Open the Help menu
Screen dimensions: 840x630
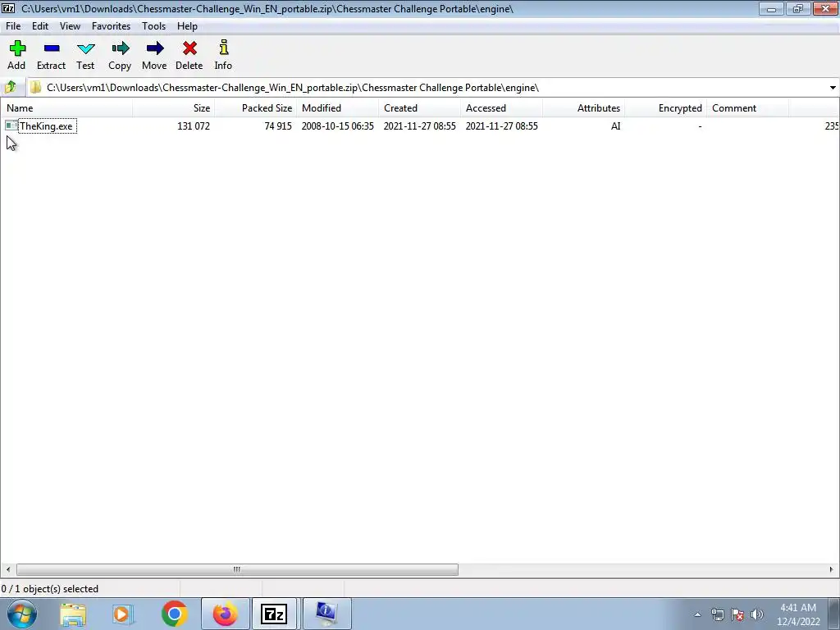click(187, 25)
